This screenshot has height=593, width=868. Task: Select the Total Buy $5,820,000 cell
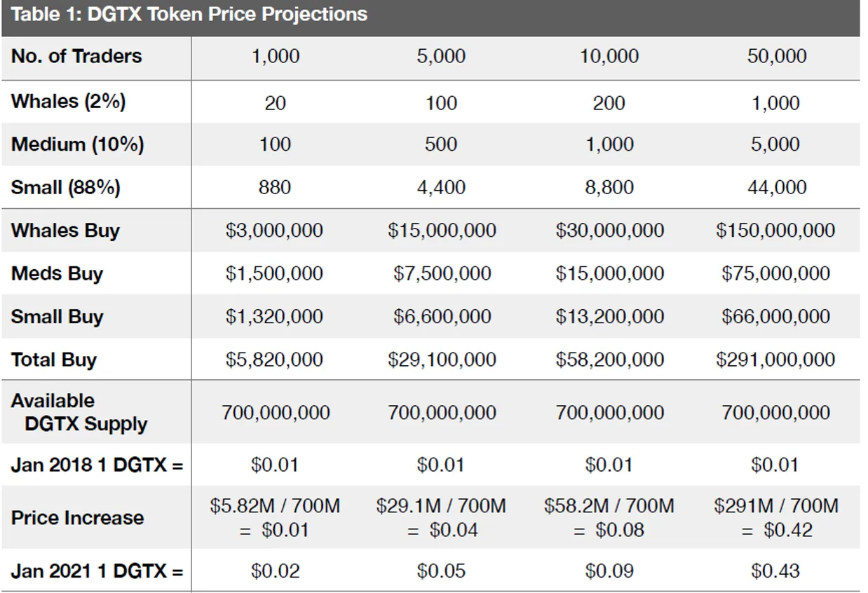pos(274,360)
